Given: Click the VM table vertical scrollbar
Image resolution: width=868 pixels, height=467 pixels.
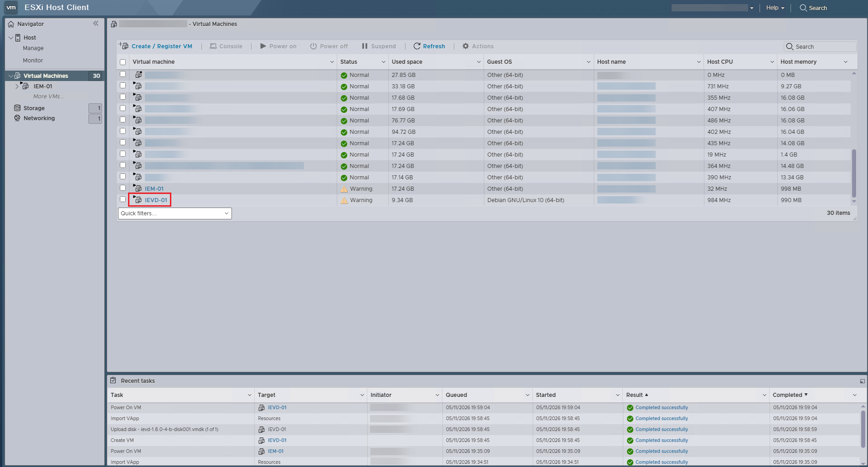Looking at the screenshot, I should 854,173.
